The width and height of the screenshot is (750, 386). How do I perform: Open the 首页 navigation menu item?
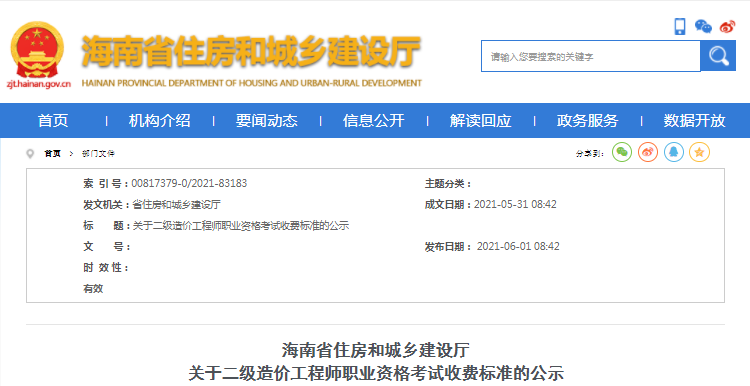[x=53, y=121]
